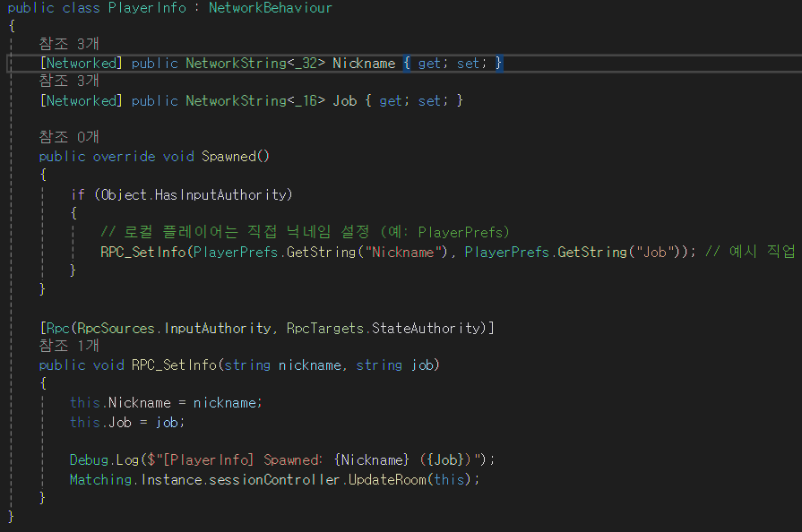Screen dimensions: 802x532
Task: Click the UpdateRoom method call
Action: tap(387, 479)
